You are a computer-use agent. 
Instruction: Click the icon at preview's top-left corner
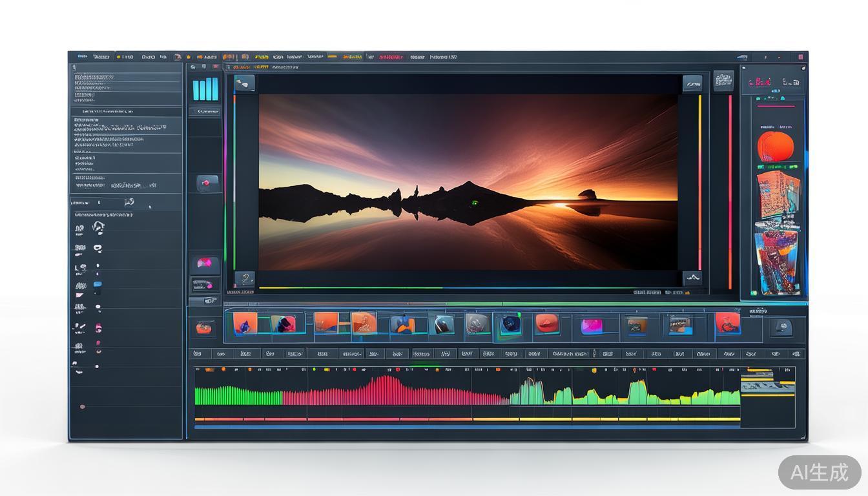[243, 83]
